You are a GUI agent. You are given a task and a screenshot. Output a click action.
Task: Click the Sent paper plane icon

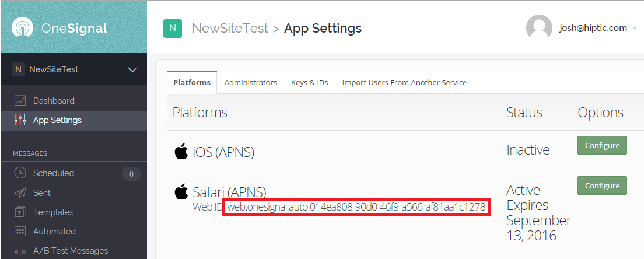point(20,192)
